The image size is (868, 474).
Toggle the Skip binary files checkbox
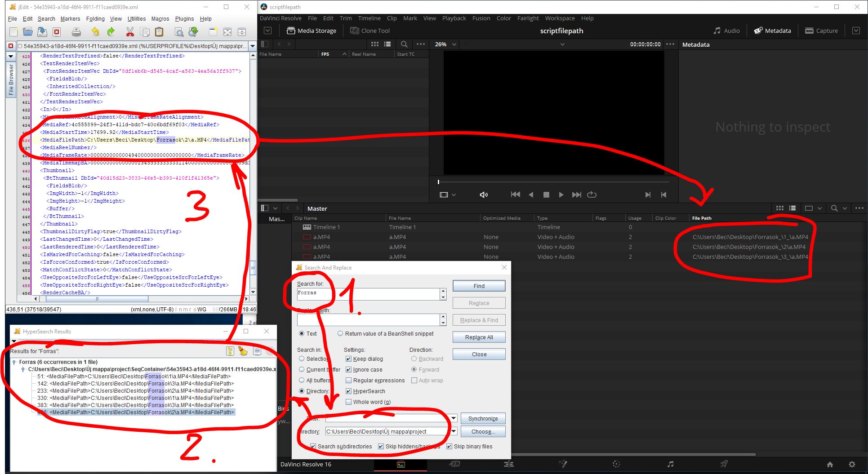pyautogui.click(x=449, y=447)
